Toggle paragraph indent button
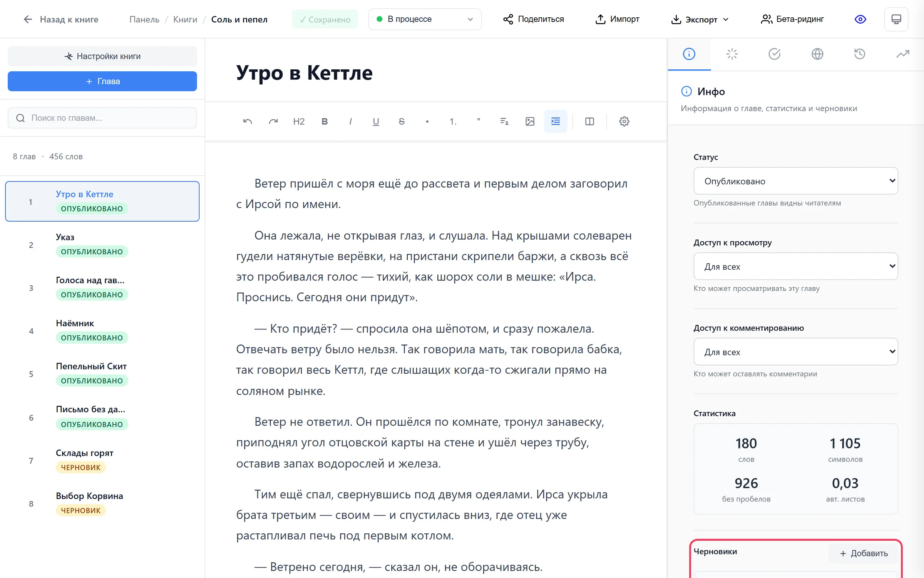The height and width of the screenshot is (578, 924). (x=556, y=121)
